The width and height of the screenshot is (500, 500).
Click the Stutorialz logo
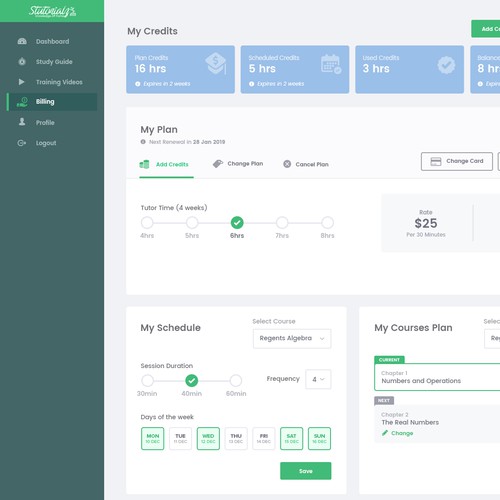[x=52, y=11]
